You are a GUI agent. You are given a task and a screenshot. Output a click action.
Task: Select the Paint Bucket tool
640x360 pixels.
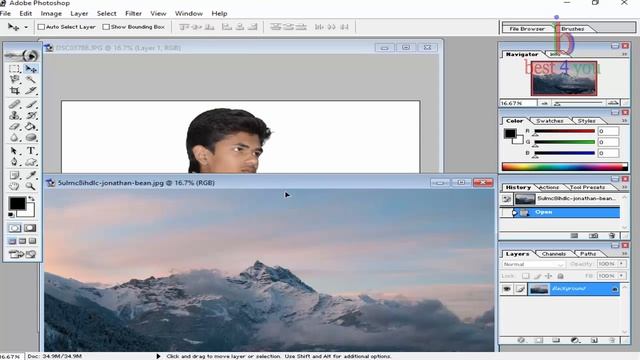pos(31,127)
